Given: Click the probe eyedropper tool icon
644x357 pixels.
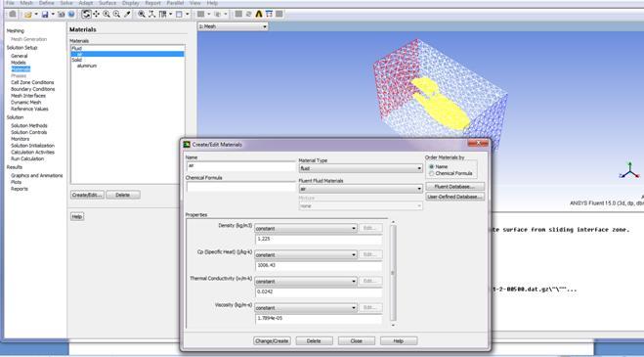Looking at the screenshot, I should click(127, 14).
